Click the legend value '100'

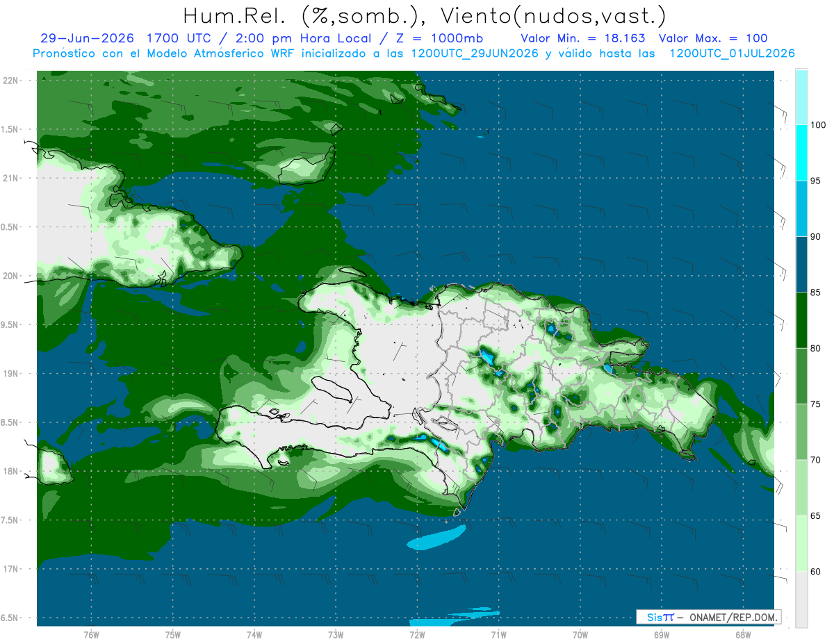[818, 125]
